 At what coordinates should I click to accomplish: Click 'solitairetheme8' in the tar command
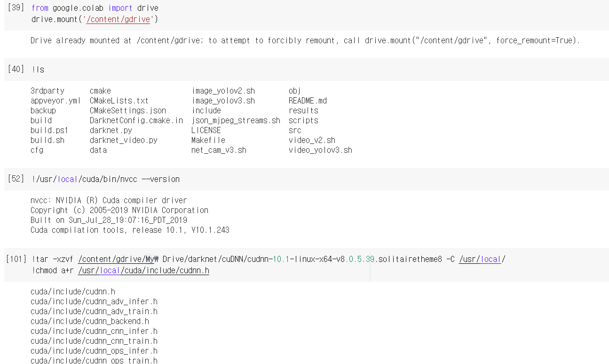(x=410, y=259)
